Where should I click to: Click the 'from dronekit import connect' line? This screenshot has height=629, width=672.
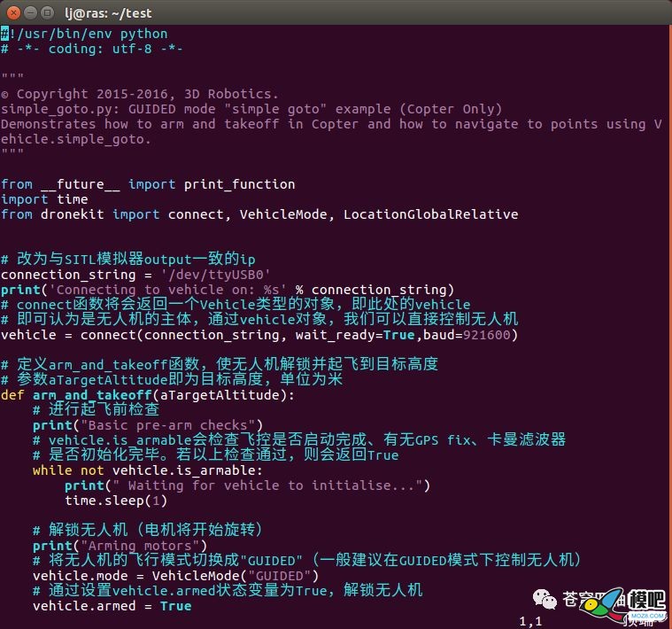pyautogui.click(x=259, y=214)
